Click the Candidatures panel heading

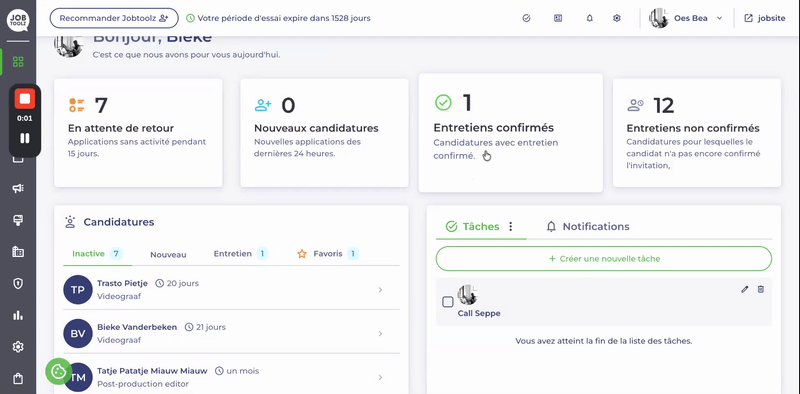pyautogui.click(x=119, y=222)
